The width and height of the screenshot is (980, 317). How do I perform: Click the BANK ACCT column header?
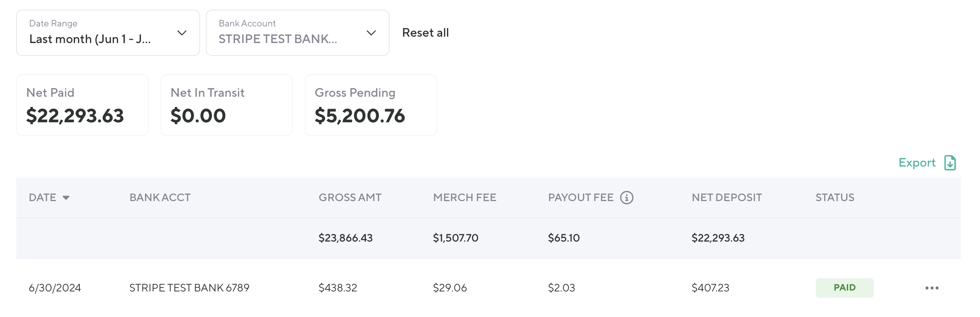point(160,198)
